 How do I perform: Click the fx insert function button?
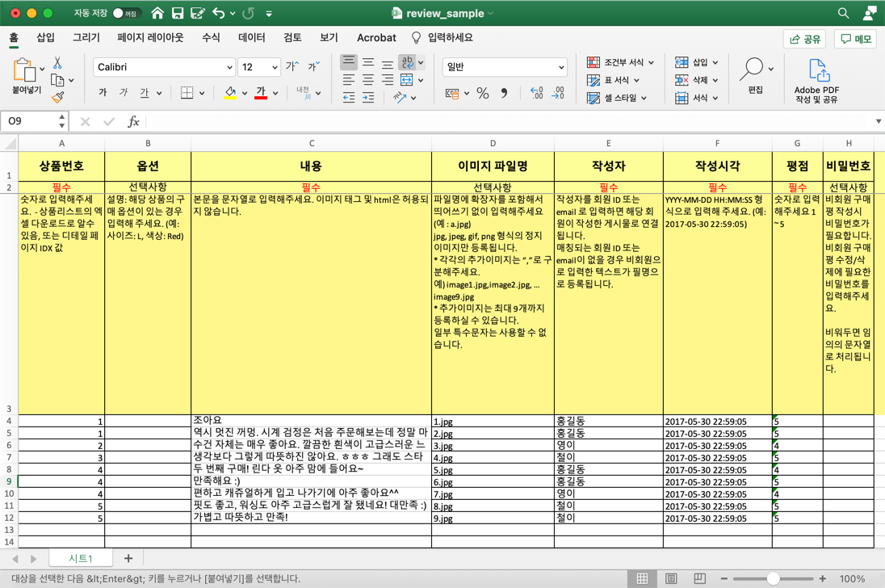133,121
